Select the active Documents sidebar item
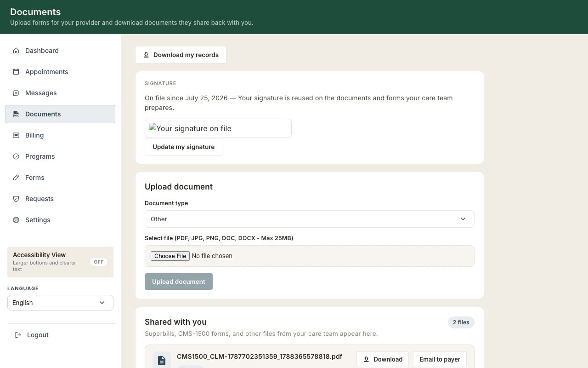Viewport: 588px width, 368px height. (x=60, y=114)
